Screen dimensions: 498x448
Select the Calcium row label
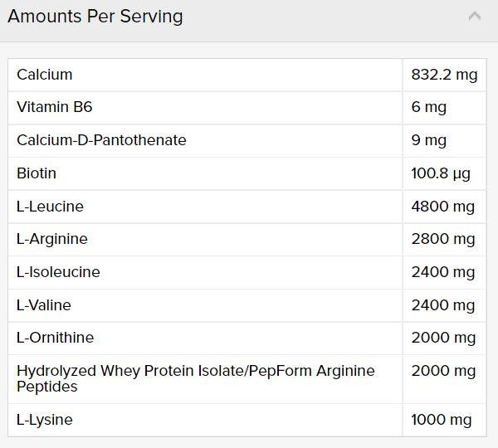pos(45,75)
